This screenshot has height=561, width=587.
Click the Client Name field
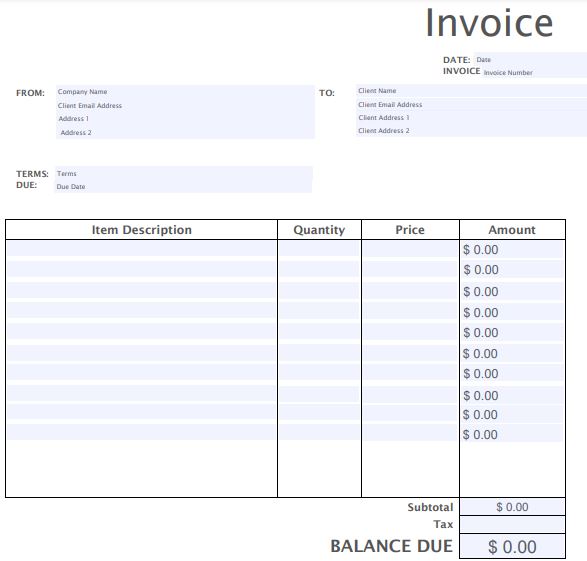pyautogui.click(x=471, y=91)
